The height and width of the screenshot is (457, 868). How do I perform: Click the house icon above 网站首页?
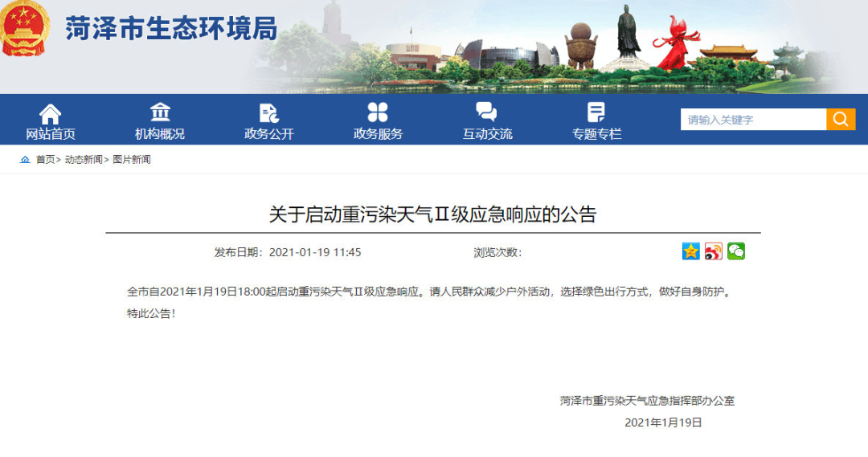click(x=51, y=113)
